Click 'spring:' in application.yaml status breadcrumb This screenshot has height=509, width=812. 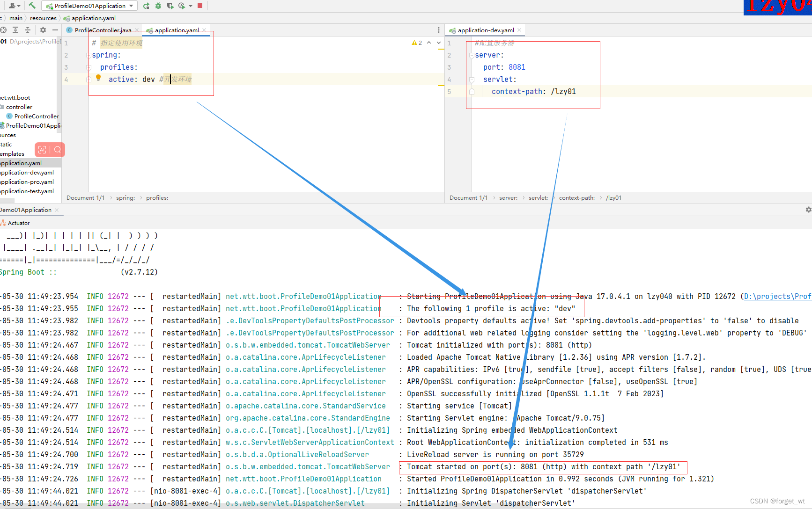[x=125, y=198]
